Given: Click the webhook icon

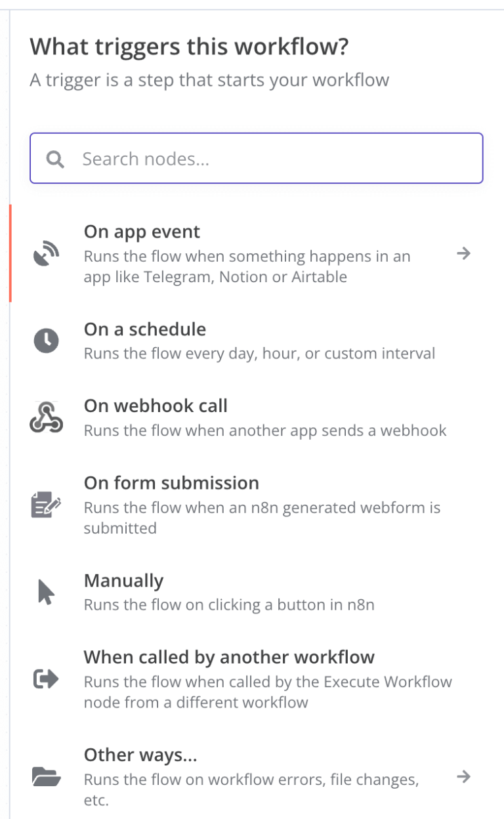Looking at the screenshot, I should click(x=46, y=418).
